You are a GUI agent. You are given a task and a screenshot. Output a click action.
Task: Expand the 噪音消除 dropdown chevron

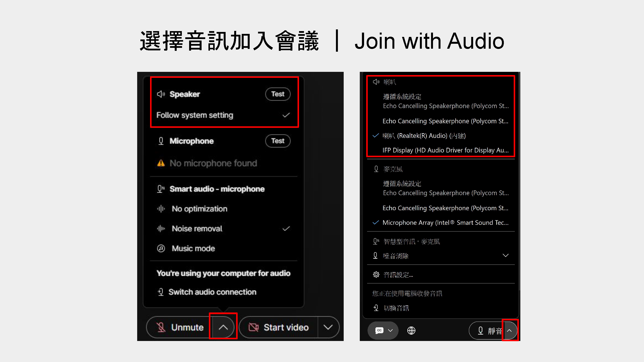pos(505,256)
